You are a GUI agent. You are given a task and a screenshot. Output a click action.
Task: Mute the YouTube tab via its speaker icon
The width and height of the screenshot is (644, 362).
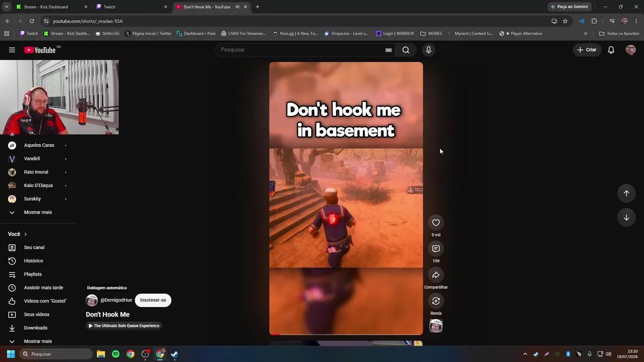237,7
